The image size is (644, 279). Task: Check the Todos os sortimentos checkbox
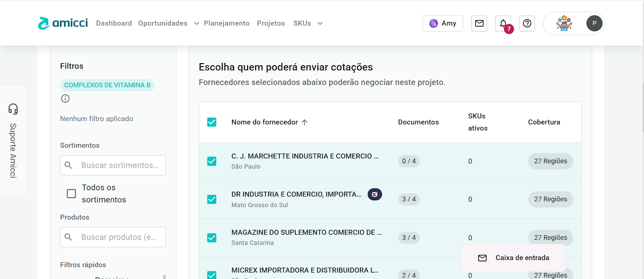(x=71, y=194)
